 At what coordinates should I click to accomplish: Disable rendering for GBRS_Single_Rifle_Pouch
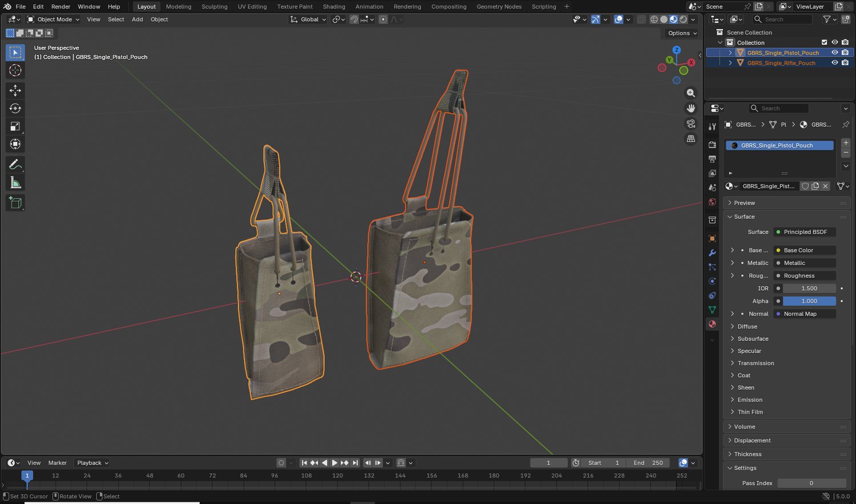pyautogui.click(x=845, y=63)
